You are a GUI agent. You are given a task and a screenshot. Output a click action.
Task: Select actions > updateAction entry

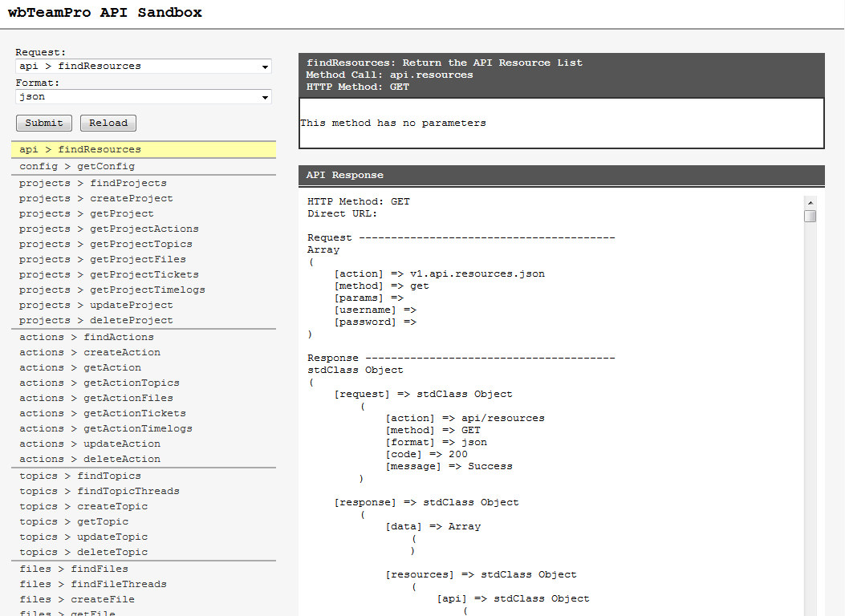pos(90,444)
